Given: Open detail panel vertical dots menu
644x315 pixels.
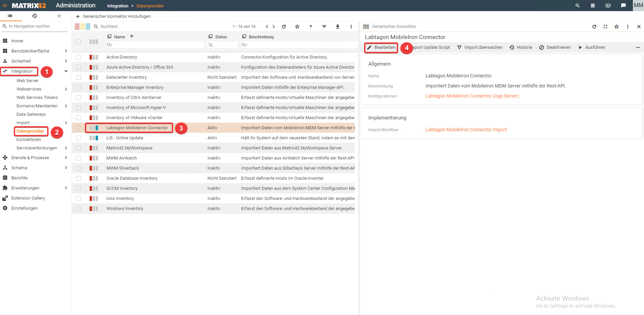Looking at the screenshot, I should (x=627, y=27).
